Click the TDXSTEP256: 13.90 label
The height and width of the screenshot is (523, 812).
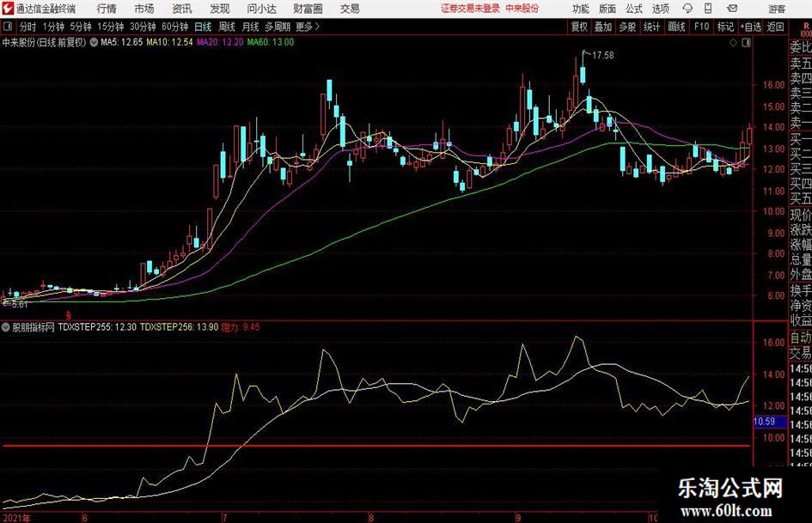point(180,327)
